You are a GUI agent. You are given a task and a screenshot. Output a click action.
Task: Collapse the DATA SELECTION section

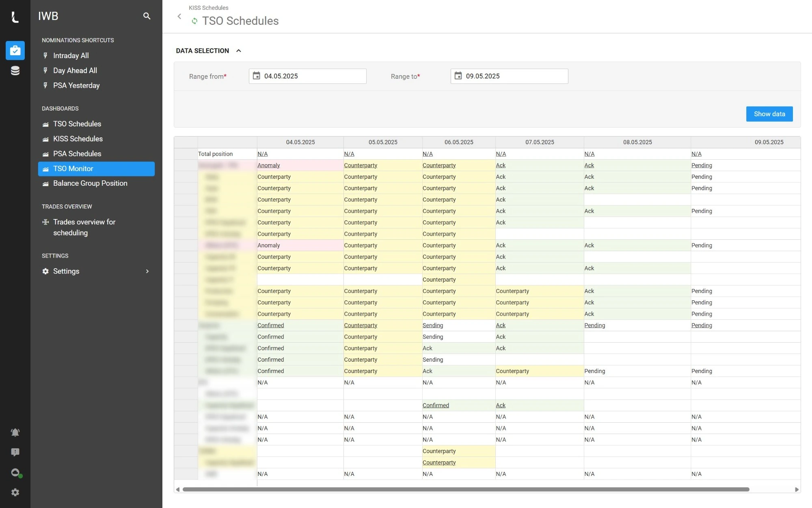tap(239, 51)
